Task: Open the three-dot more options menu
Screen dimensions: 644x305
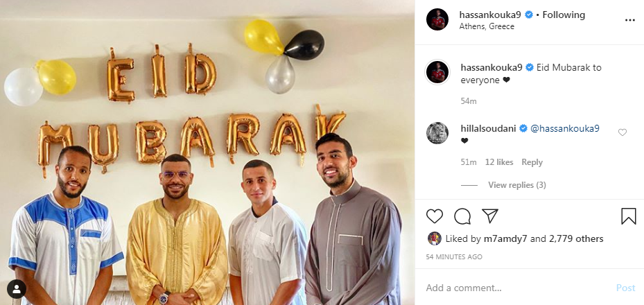Action: pos(630,20)
